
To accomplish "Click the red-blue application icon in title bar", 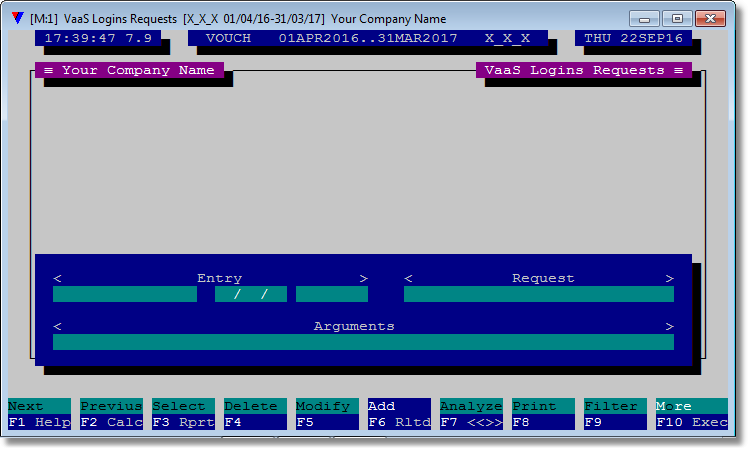I will point(18,19).
